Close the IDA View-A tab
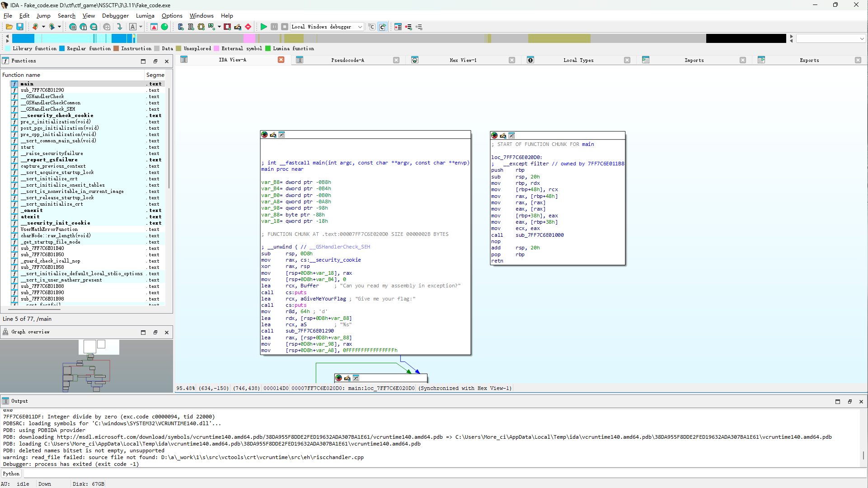Viewport: 868px width, 488px height. [281, 60]
